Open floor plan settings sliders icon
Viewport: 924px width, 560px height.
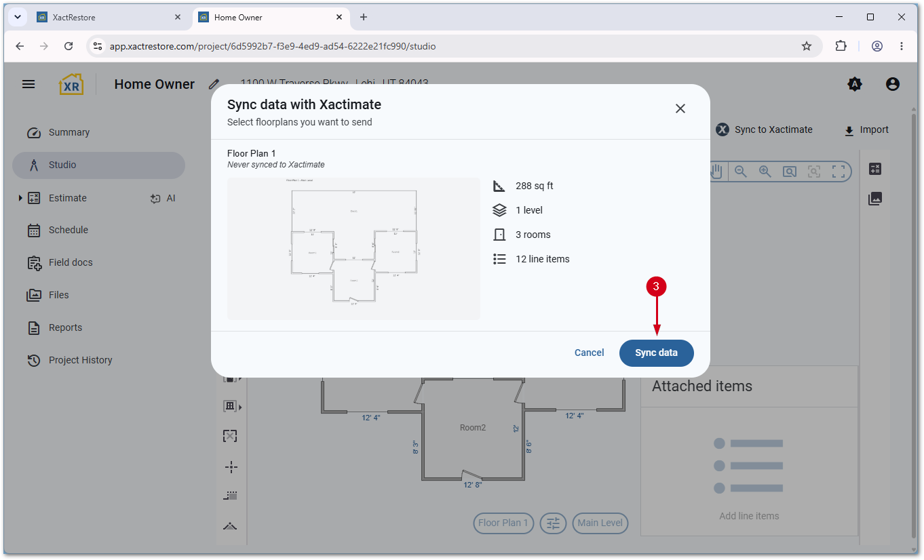pos(554,523)
